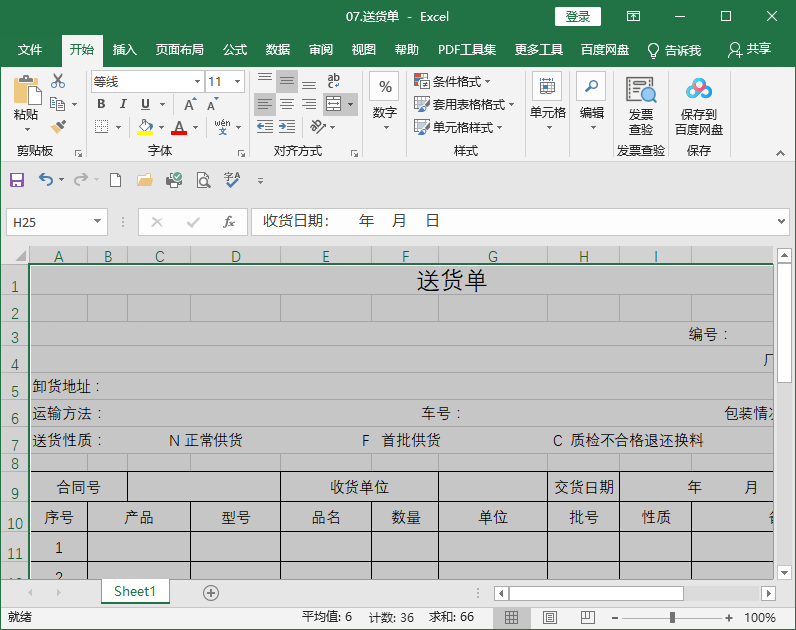The width and height of the screenshot is (796, 630).
Task: Decrease indent in alignment group
Action: pyautogui.click(x=264, y=126)
